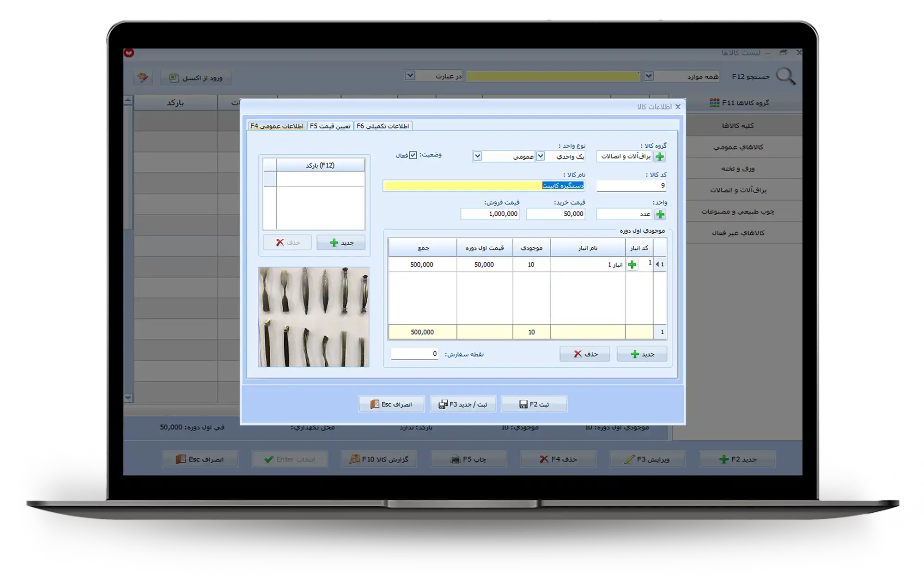Switch to supplementary information F6 tab
This screenshot has width=924, height=576.
tap(383, 126)
